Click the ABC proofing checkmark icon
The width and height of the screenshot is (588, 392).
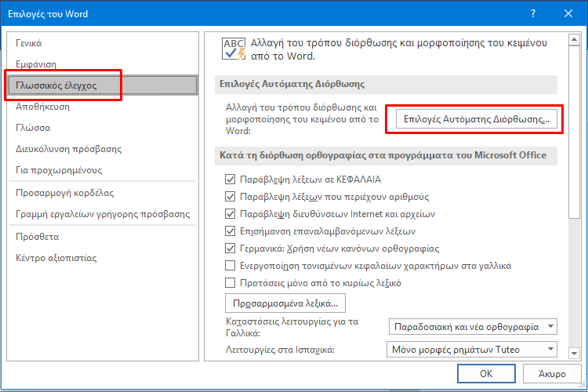234,49
